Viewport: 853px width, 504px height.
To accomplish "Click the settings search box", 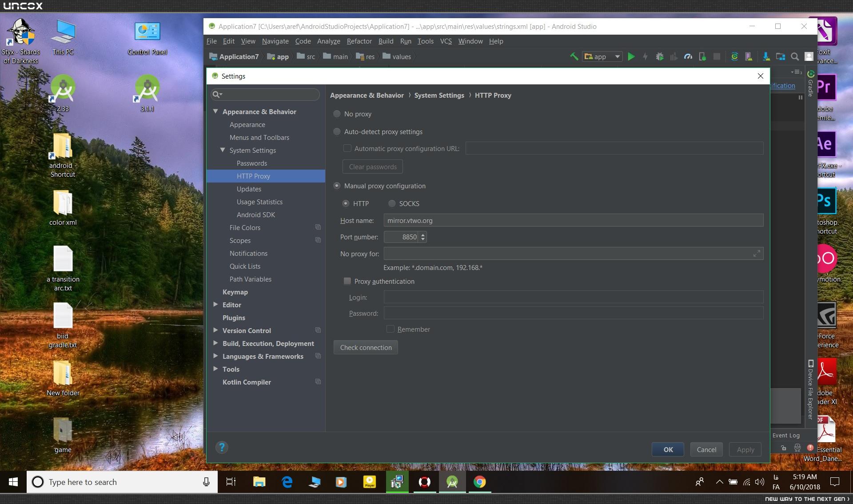I will [x=265, y=94].
